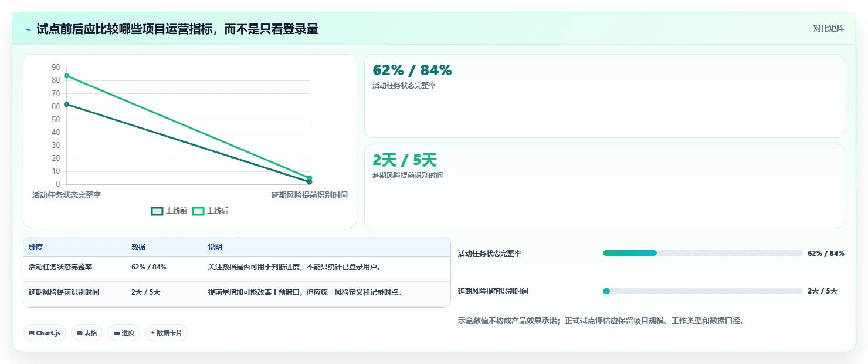
Task: Click the 2天 / 5天 card value
Action: tap(405, 160)
